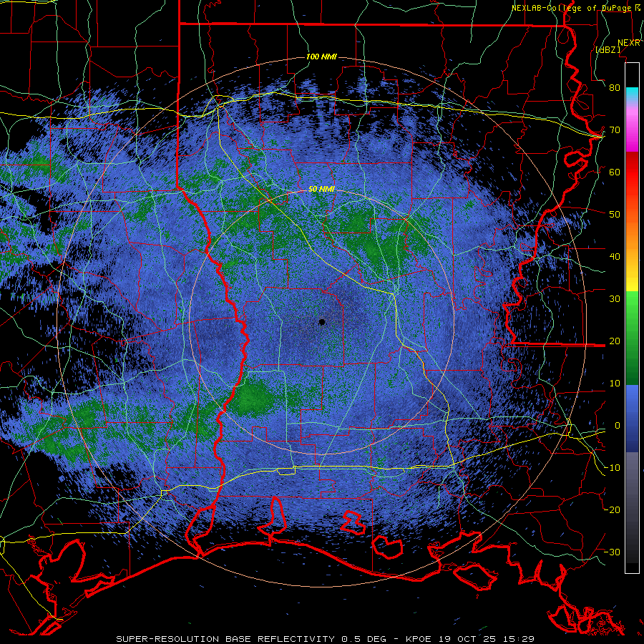Click the '19 OCT 25 15:29' timestamp
The image size is (644, 644).
pyautogui.click(x=487, y=639)
